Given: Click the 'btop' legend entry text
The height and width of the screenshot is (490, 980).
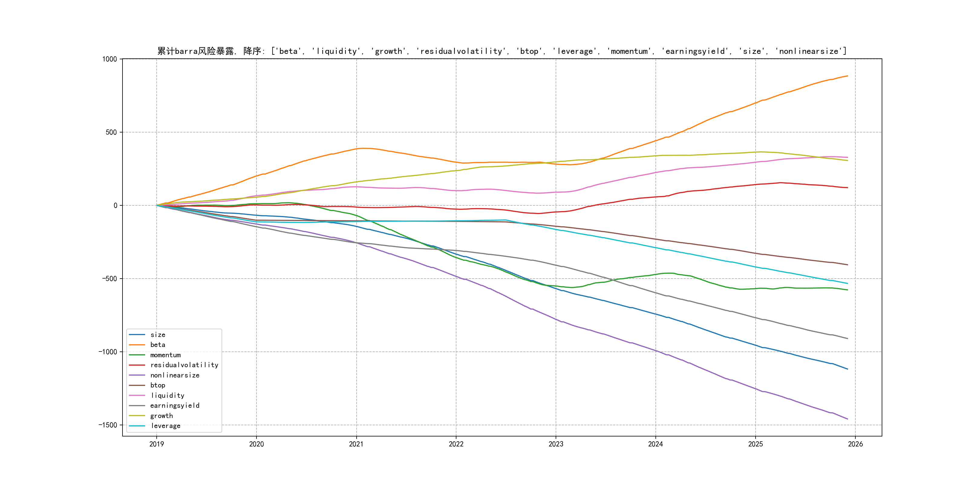Looking at the screenshot, I should tap(158, 385).
